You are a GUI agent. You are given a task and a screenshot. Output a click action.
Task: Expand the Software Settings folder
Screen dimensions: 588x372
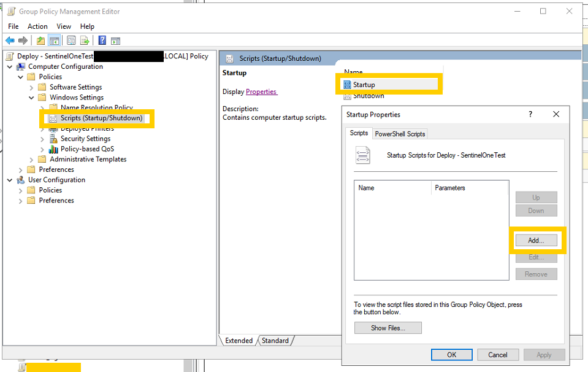[32, 88]
